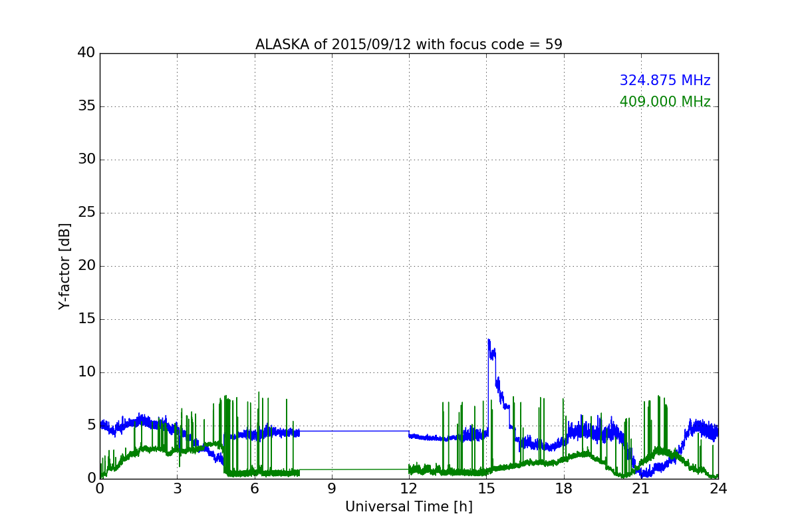The width and height of the screenshot is (798, 532).
Task: Click y-axis tick label '5'
Action: (x=91, y=426)
